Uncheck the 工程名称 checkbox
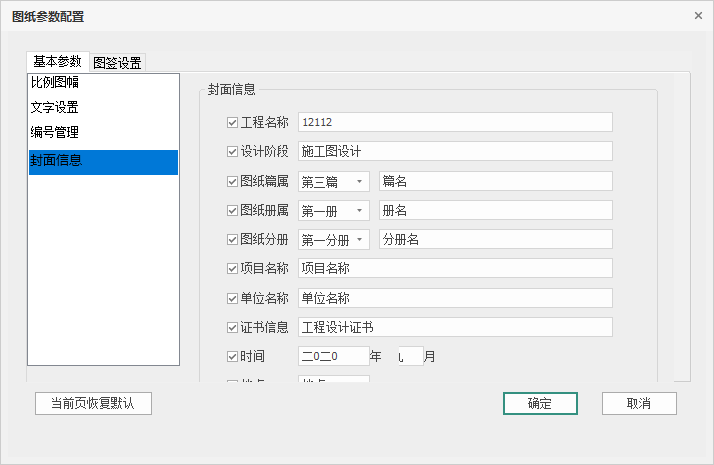The image size is (714, 465). click(233, 123)
